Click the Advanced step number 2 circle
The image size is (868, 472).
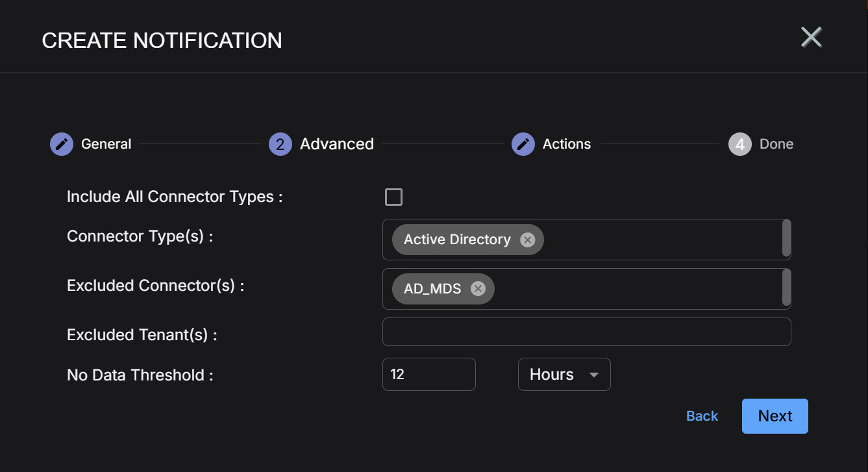point(280,144)
